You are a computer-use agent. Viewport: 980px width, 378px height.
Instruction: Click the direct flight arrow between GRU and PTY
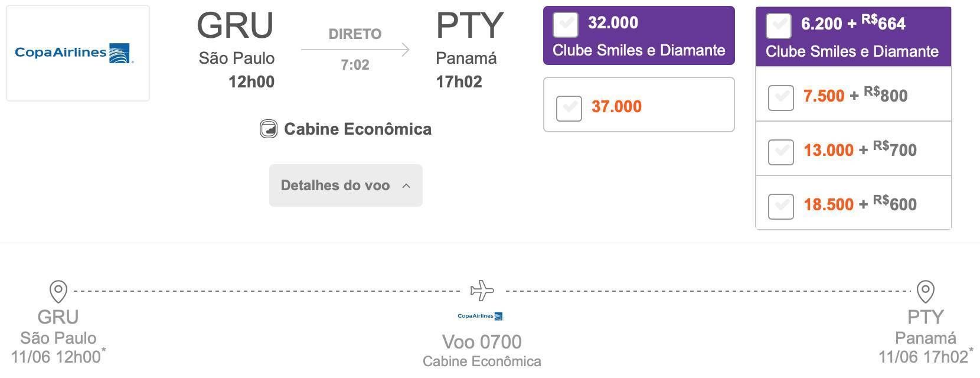355,50
